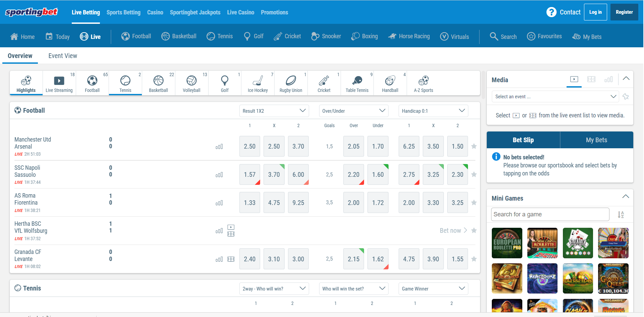Go to Horse Racing in navigation bar
Screen dimensions: 644x317
(x=409, y=36)
